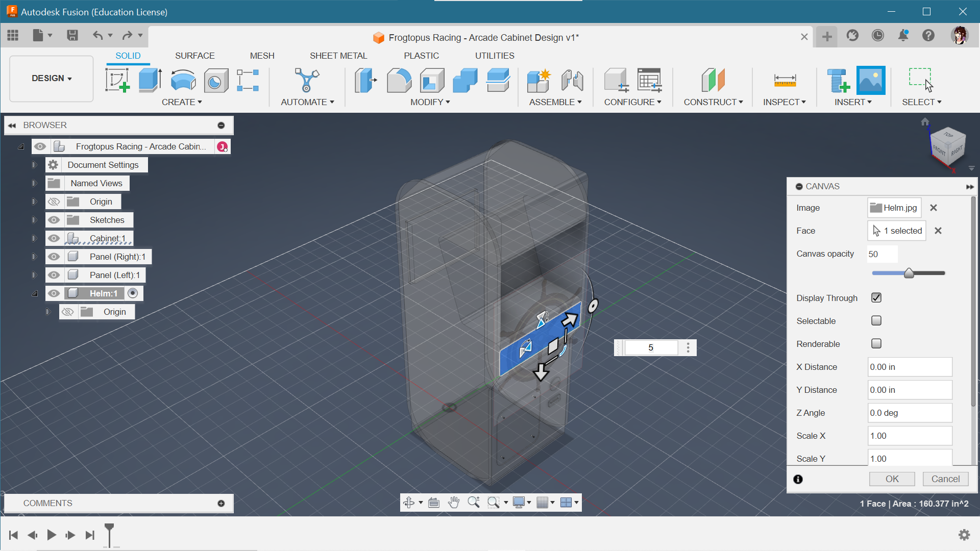Undo the last action
This screenshot has width=980, height=551.
[98, 35]
